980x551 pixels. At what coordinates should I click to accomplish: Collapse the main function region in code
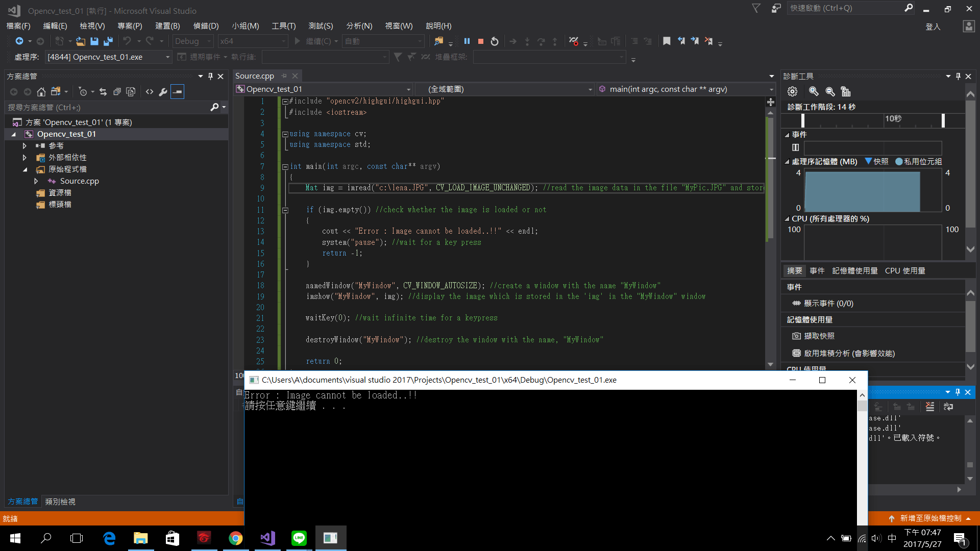tap(285, 166)
